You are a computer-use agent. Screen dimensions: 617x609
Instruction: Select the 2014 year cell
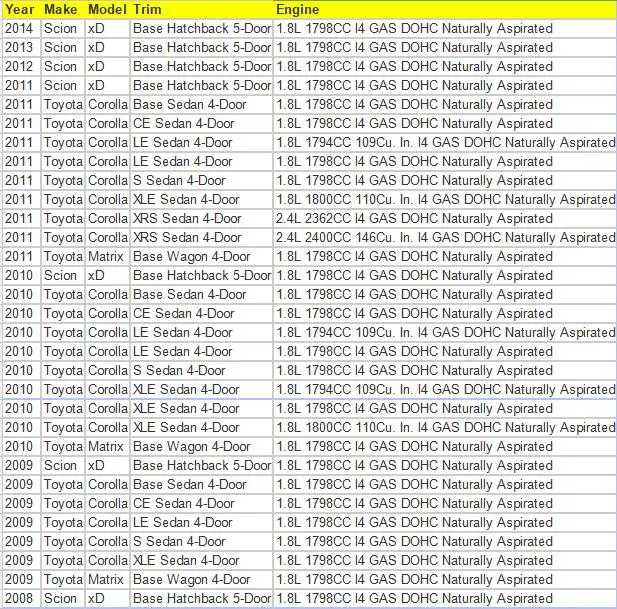21,29
